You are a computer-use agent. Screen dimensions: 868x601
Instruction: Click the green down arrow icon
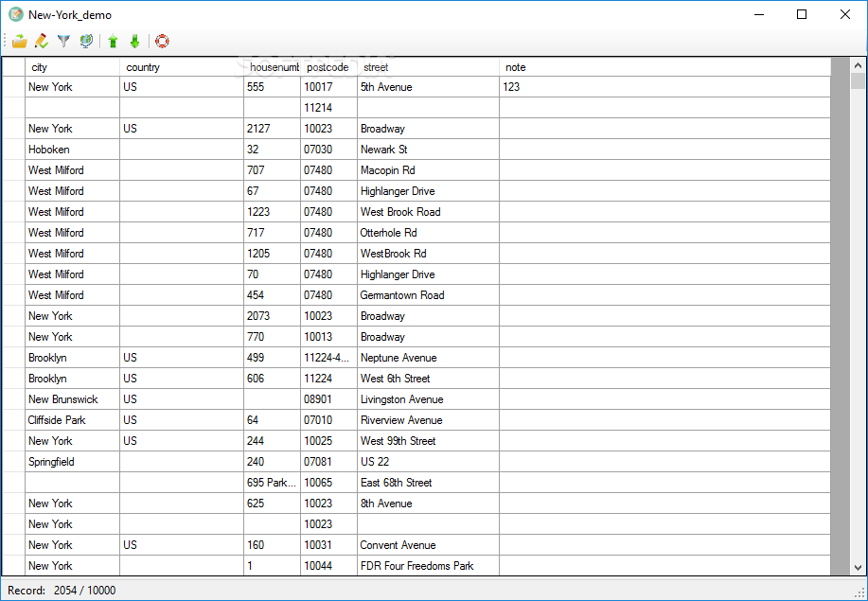coord(134,41)
